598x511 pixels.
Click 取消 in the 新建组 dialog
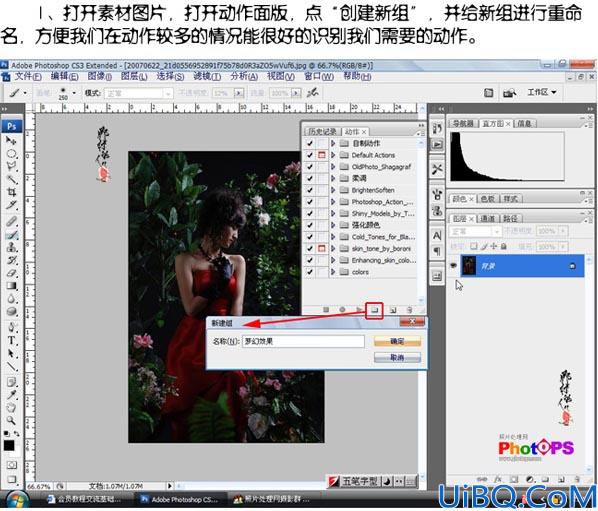(397, 357)
